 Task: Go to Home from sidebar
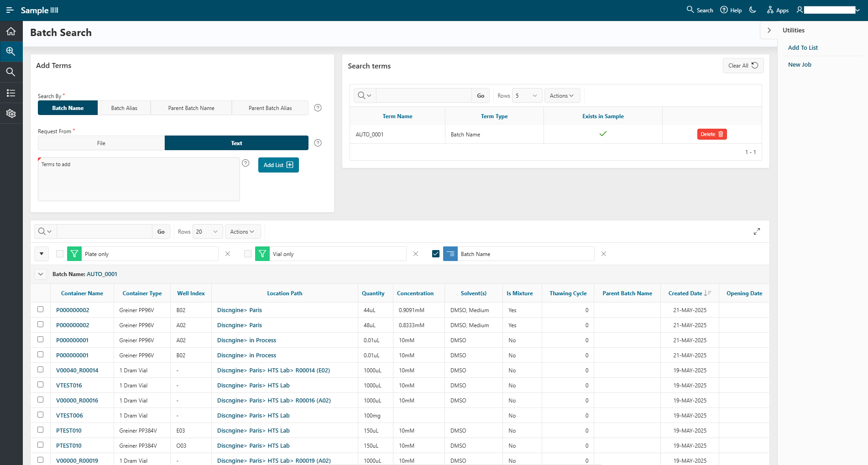click(11, 31)
